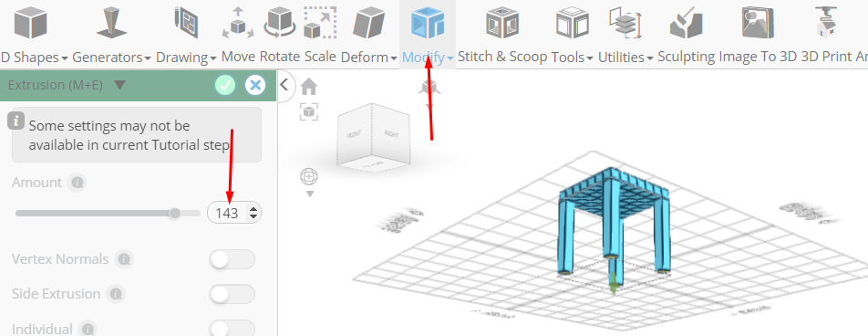Viewport: 868px width, 336px height.
Task: Select the Rotate tool icon
Action: pos(280,23)
